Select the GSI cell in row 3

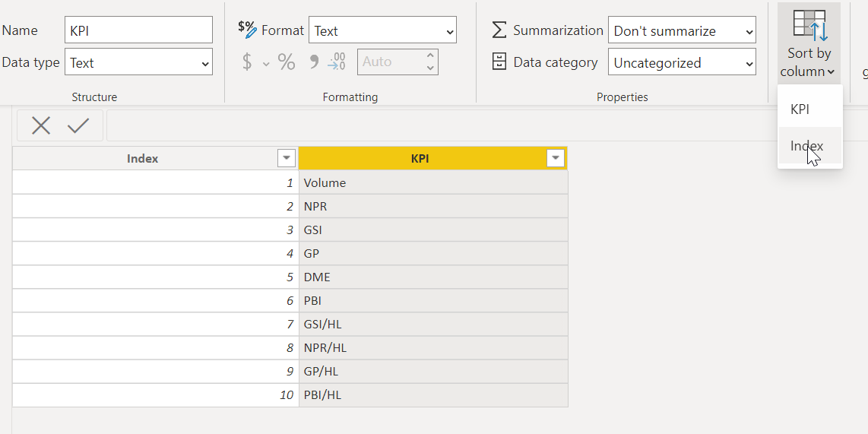[433, 230]
